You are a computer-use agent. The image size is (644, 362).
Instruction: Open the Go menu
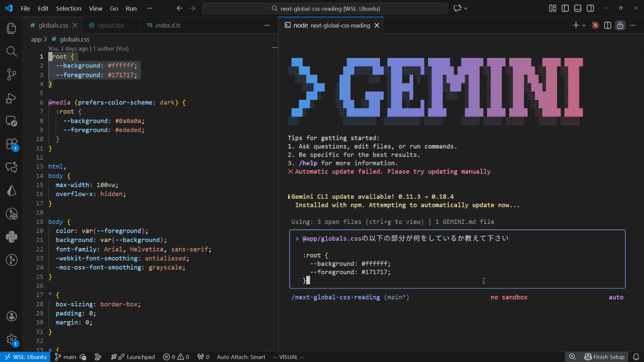pyautogui.click(x=114, y=8)
